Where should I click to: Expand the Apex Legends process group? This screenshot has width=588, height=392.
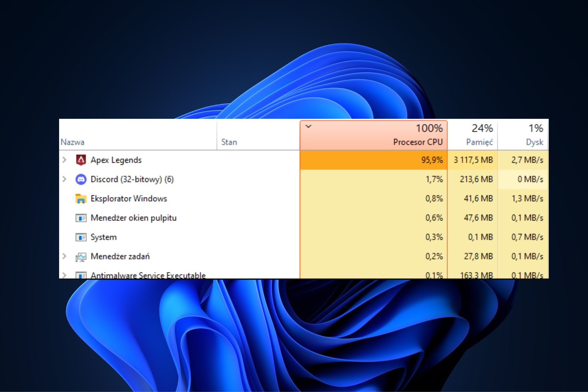pyautogui.click(x=64, y=160)
